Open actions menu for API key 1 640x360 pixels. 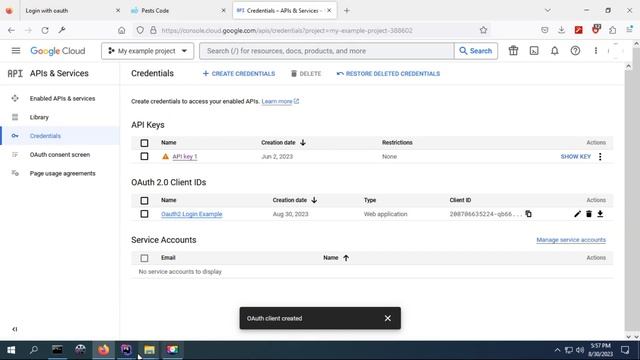click(600, 156)
